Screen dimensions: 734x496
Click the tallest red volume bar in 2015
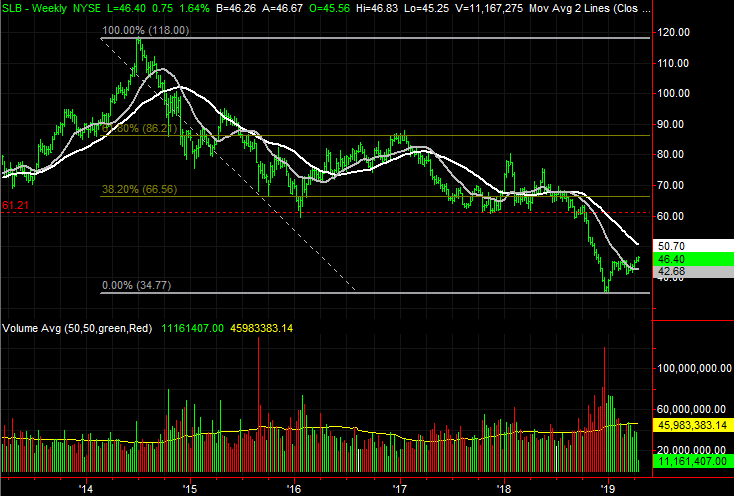[258, 405]
